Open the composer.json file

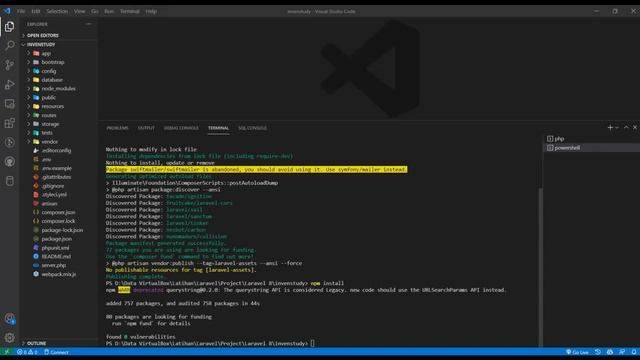tap(59, 212)
